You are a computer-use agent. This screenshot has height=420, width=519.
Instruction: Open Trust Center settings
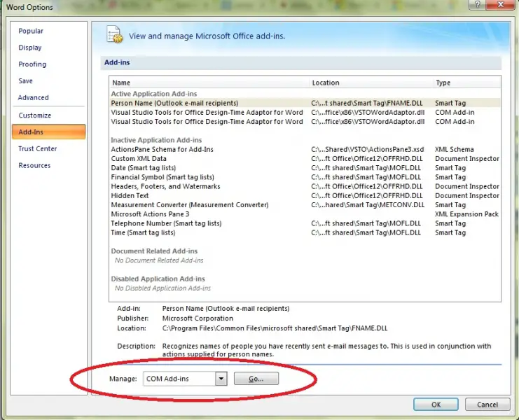(37, 149)
